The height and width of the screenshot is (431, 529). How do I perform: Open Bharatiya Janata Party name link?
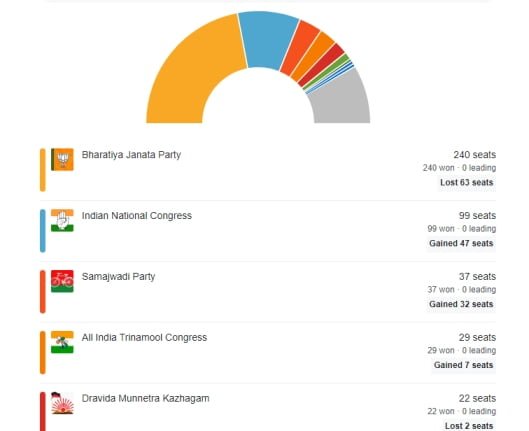click(131, 155)
